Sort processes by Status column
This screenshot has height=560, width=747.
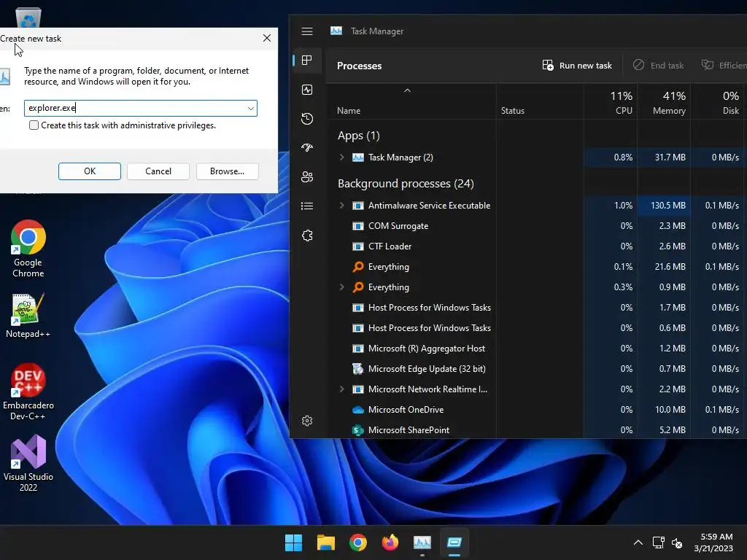pyautogui.click(x=513, y=111)
